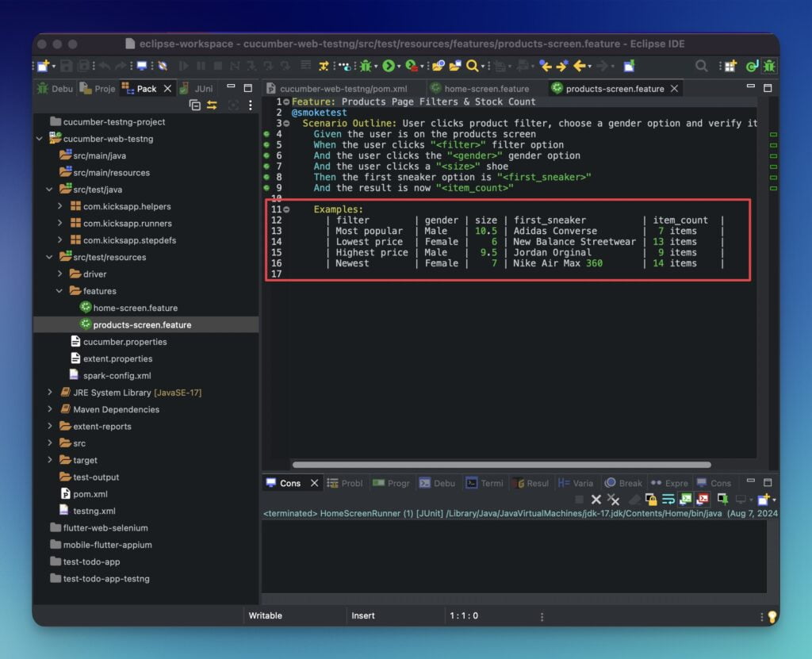This screenshot has width=812, height=659.
Task: Collapse the src/test/java folder
Action: pyautogui.click(x=50, y=190)
